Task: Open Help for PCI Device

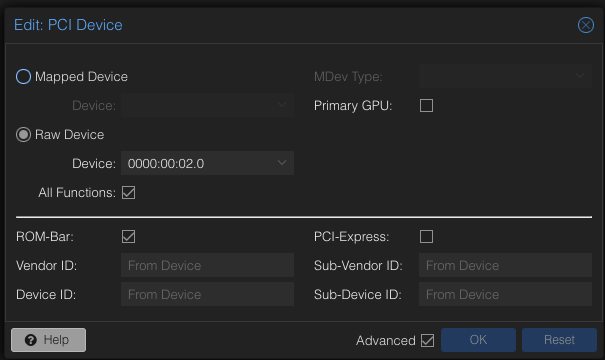Action: tap(49, 340)
